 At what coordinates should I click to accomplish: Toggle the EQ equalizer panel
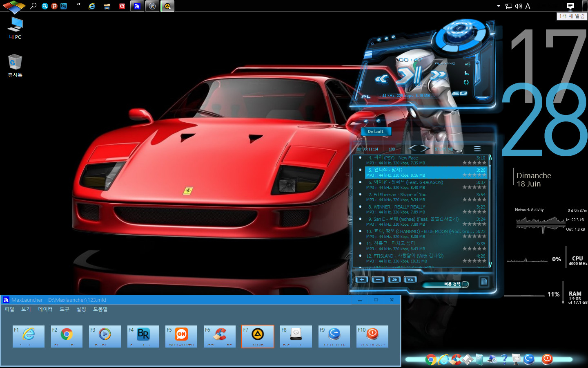coord(459,94)
